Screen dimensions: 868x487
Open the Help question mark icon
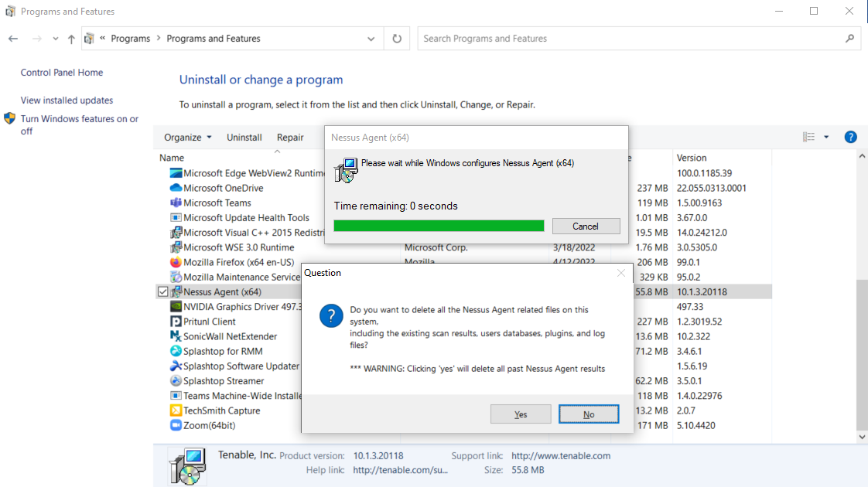pyautogui.click(x=850, y=138)
